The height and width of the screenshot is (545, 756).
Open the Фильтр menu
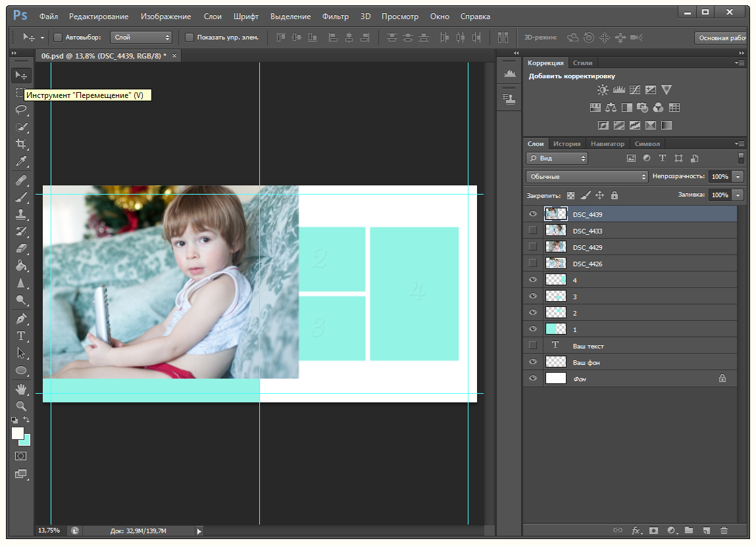point(335,16)
